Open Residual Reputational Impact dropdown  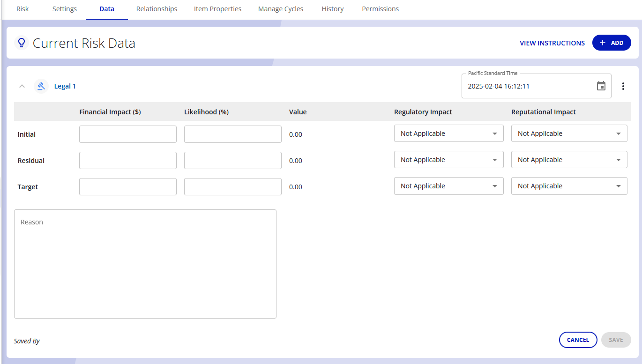[x=569, y=160]
